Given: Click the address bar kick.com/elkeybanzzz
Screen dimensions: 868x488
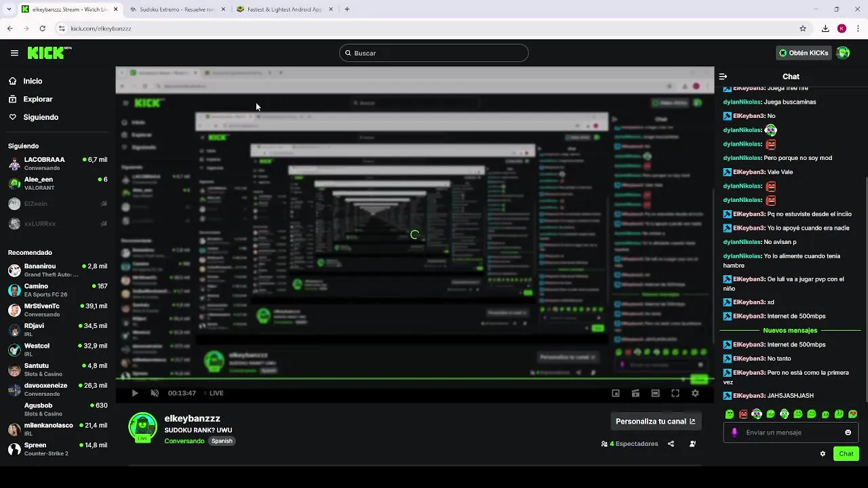Looking at the screenshot, I should (100, 28).
